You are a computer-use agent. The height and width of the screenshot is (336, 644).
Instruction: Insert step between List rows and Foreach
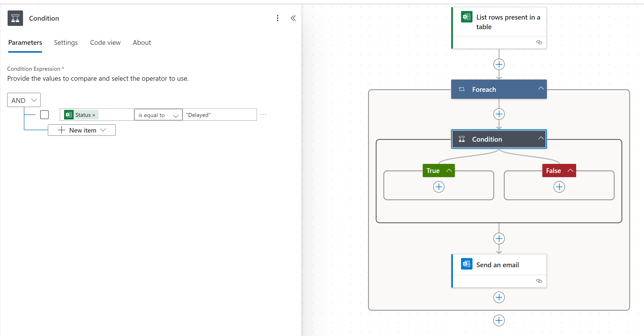pos(499,64)
